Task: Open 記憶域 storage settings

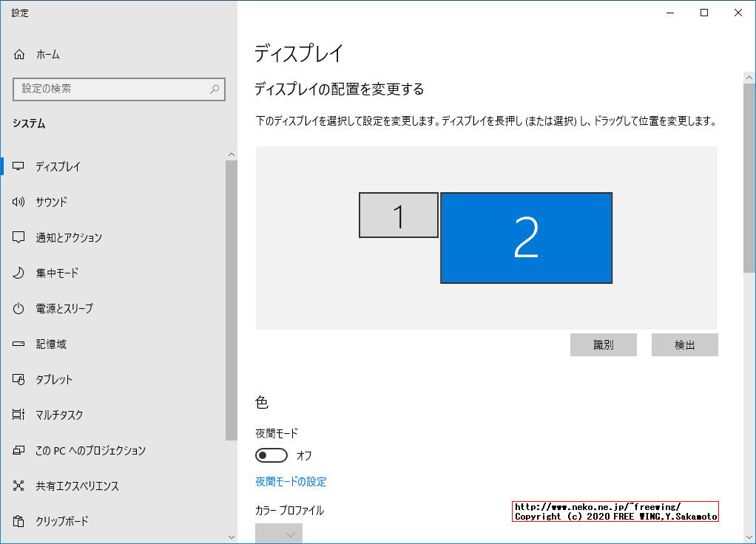Action: pos(20,344)
